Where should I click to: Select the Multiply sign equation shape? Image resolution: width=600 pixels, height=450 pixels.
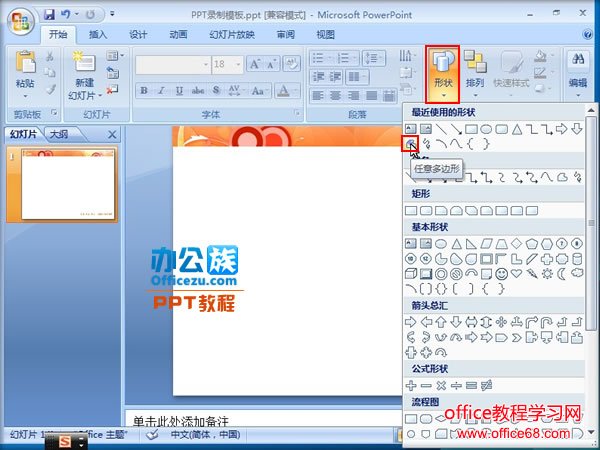point(441,385)
